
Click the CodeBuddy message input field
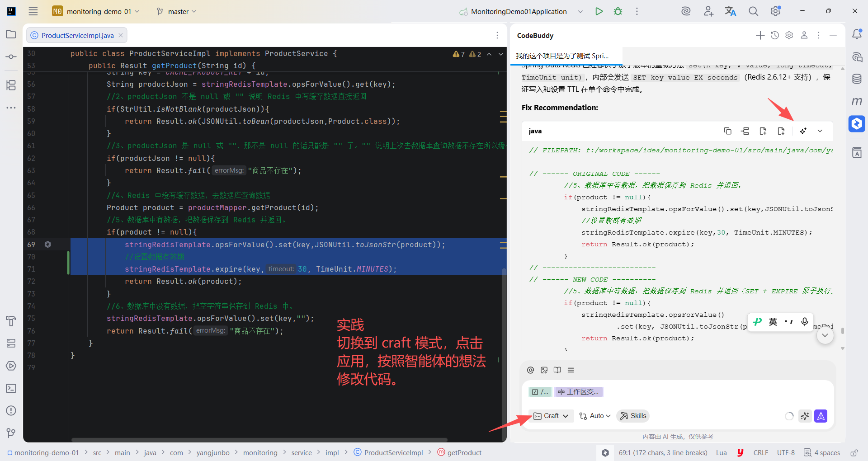click(x=678, y=392)
